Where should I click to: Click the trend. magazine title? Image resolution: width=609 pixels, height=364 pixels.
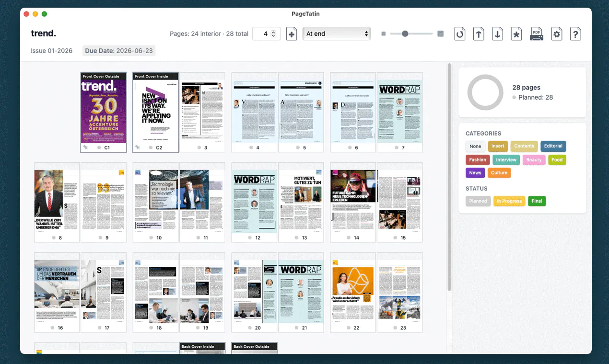pos(44,33)
